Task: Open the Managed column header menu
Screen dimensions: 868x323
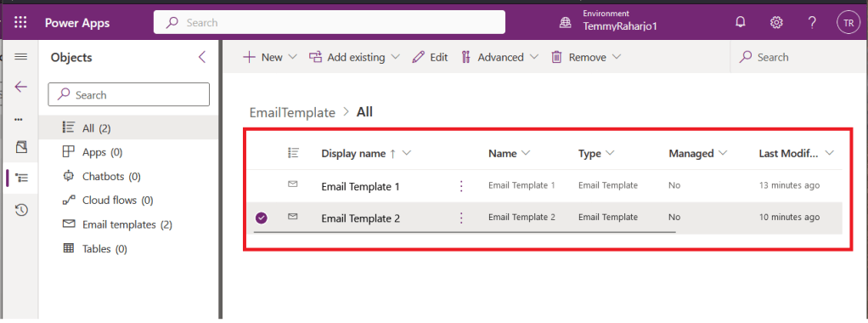Action: 697,154
